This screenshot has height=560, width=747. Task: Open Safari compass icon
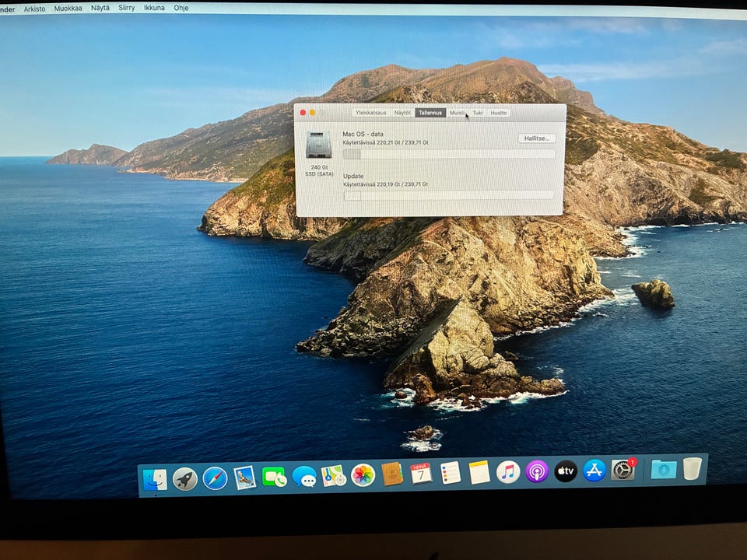215,478
